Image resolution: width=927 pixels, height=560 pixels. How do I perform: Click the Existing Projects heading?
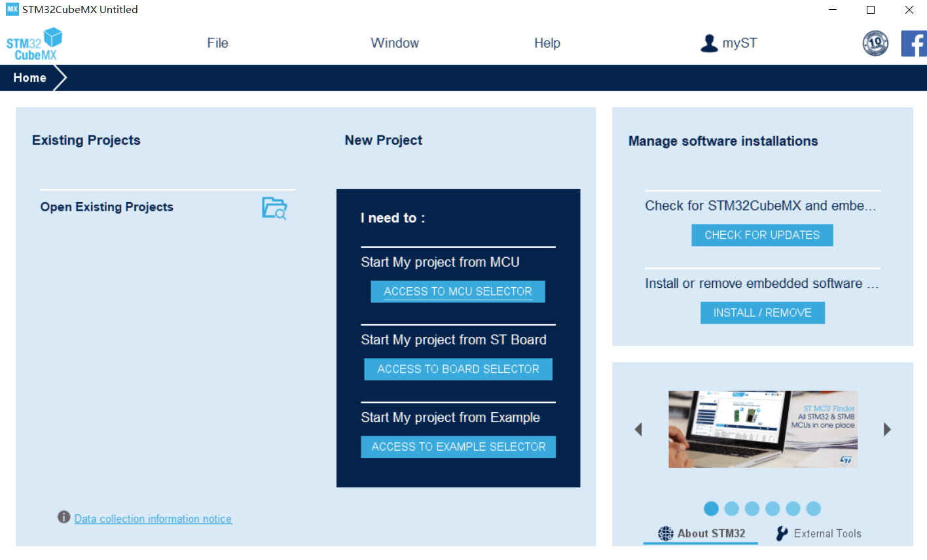click(86, 141)
